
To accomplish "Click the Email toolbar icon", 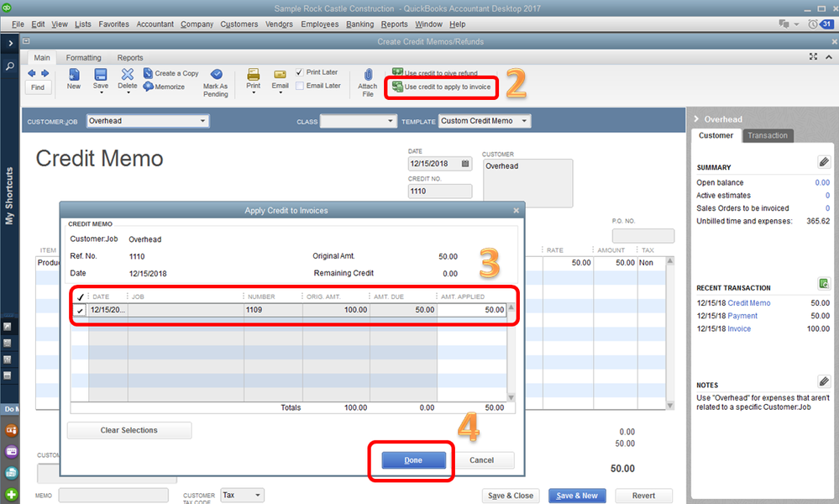I will pyautogui.click(x=280, y=75).
